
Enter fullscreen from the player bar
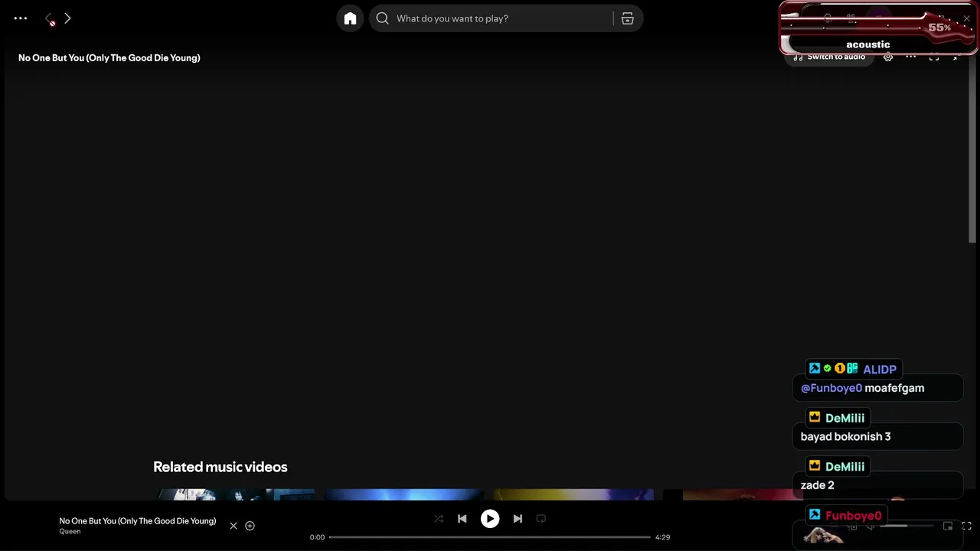(x=967, y=527)
